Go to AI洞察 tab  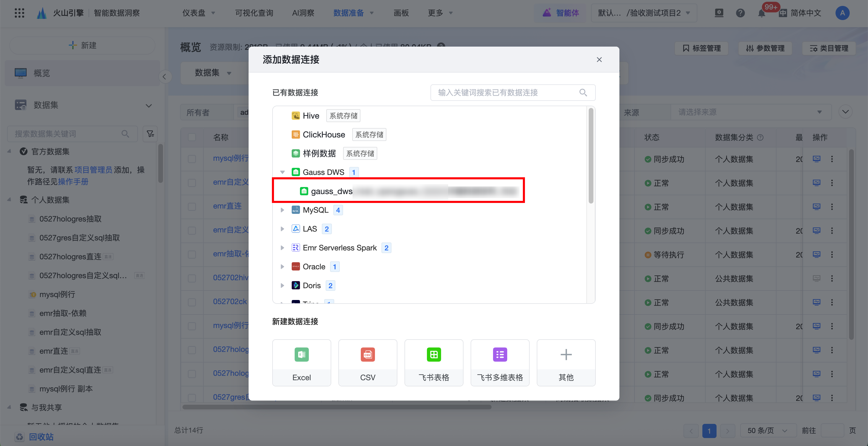(303, 13)
